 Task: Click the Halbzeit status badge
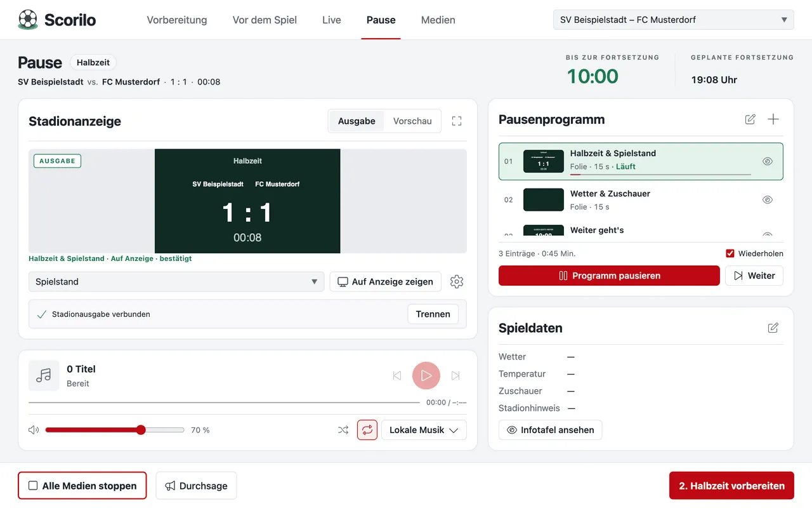[x=93, y=62]
